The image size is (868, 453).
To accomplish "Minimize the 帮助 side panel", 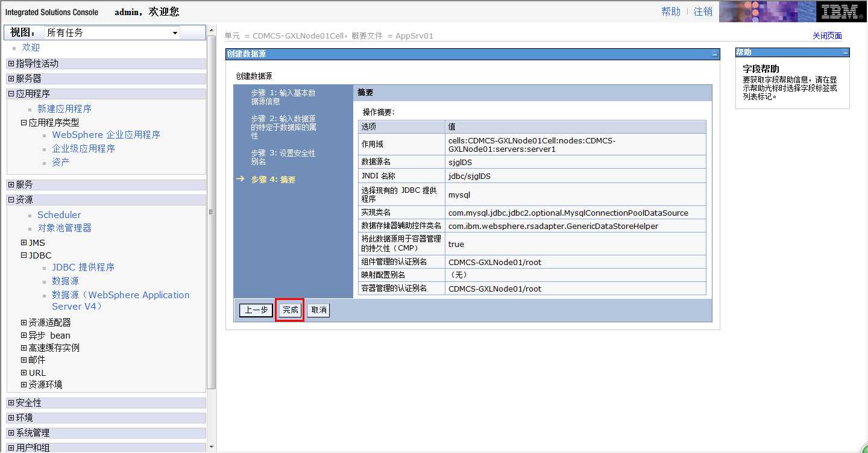I will (845, 53).
